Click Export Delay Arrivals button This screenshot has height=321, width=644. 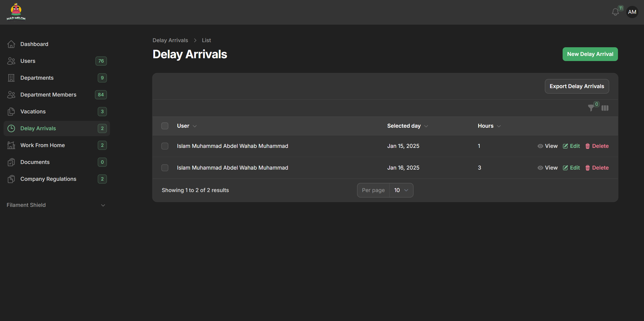[577, 86]
